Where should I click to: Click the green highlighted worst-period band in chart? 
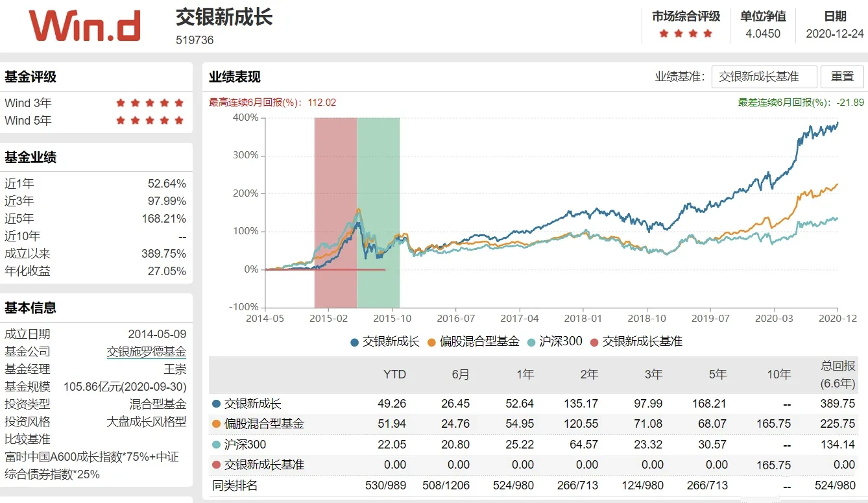pos(378,212)
